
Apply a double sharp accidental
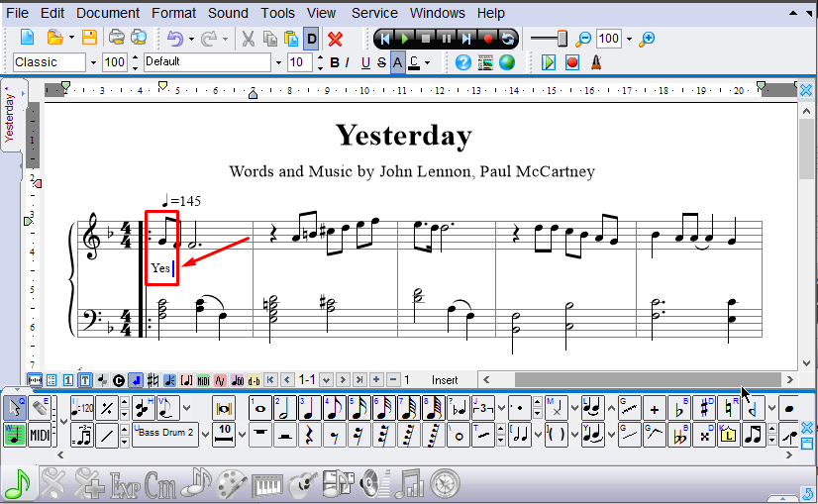[704, 435]
